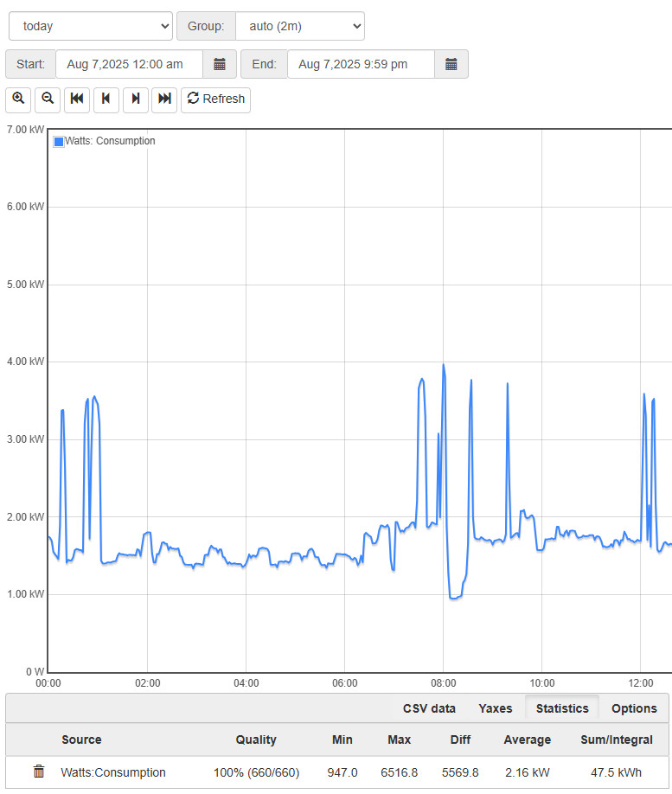
Task: Open the Start date calendar picker
Action: [x=220, y=64]
